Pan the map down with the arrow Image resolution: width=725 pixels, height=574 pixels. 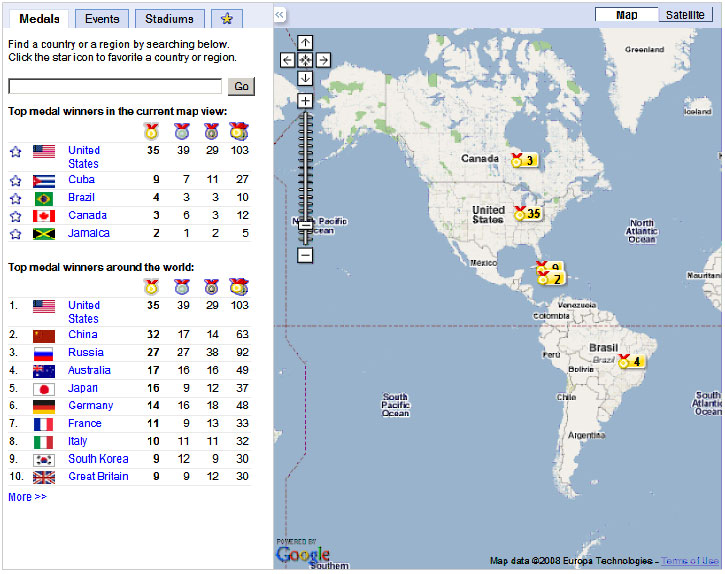305,78
